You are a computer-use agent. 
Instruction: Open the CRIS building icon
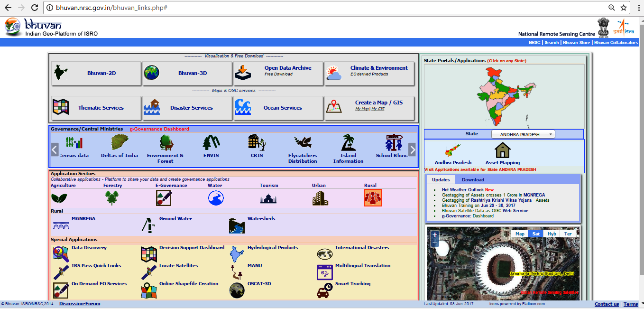coord(257,142)
